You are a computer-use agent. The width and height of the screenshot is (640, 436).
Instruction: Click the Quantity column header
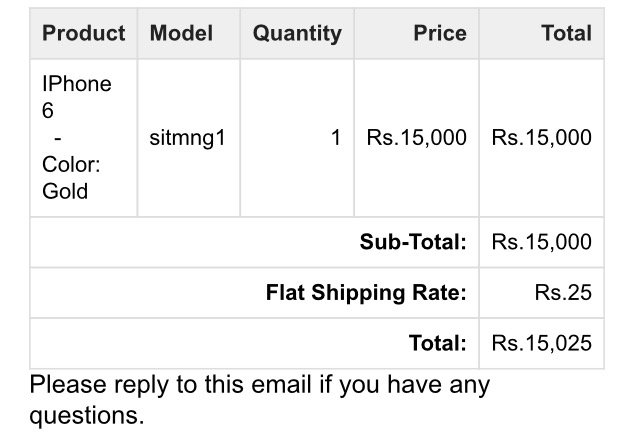(296, 33)
